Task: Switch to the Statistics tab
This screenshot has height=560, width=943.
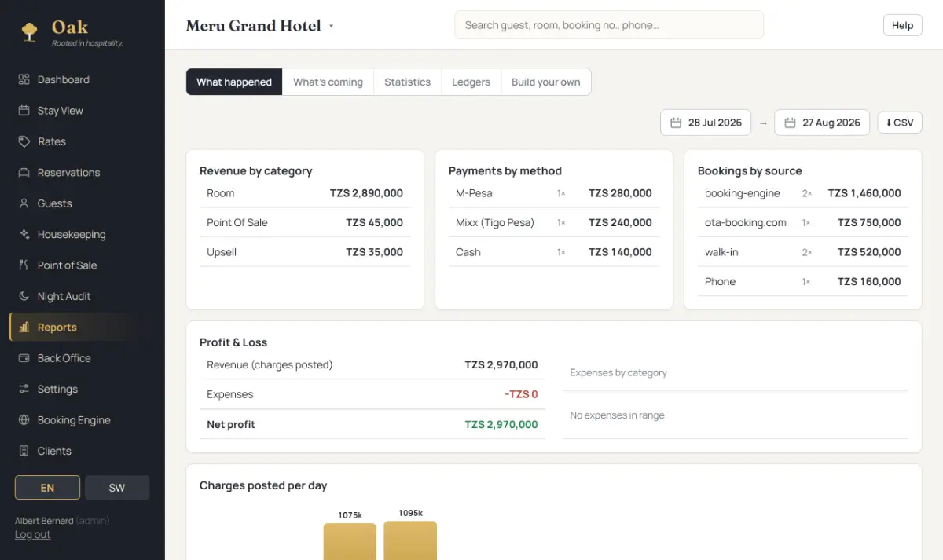Action: point(407,82)
